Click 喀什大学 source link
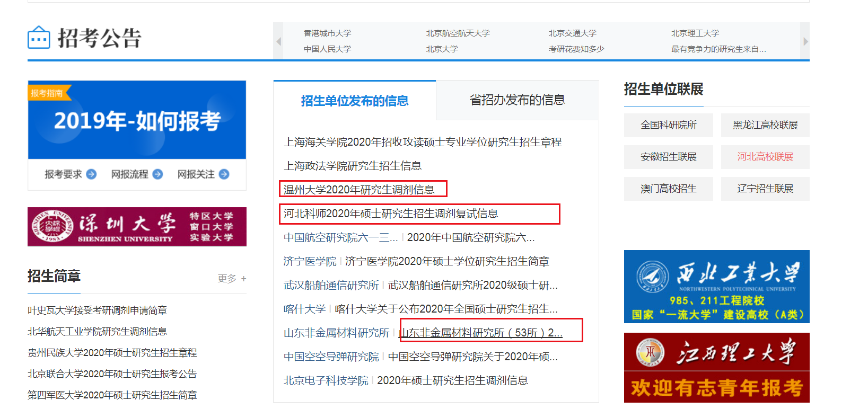This screenshot has width=868, height=409. 304,309
